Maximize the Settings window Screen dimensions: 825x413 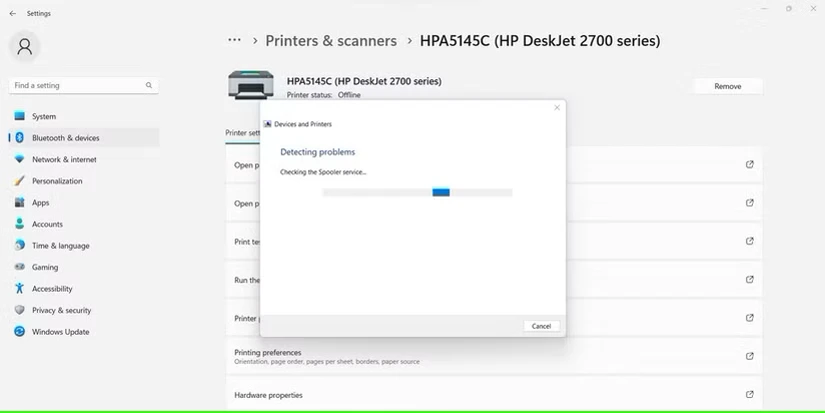(788, 8)
